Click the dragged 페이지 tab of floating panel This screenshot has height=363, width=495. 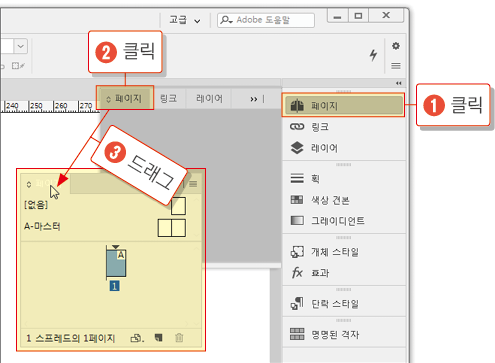(x=45, y=184)
